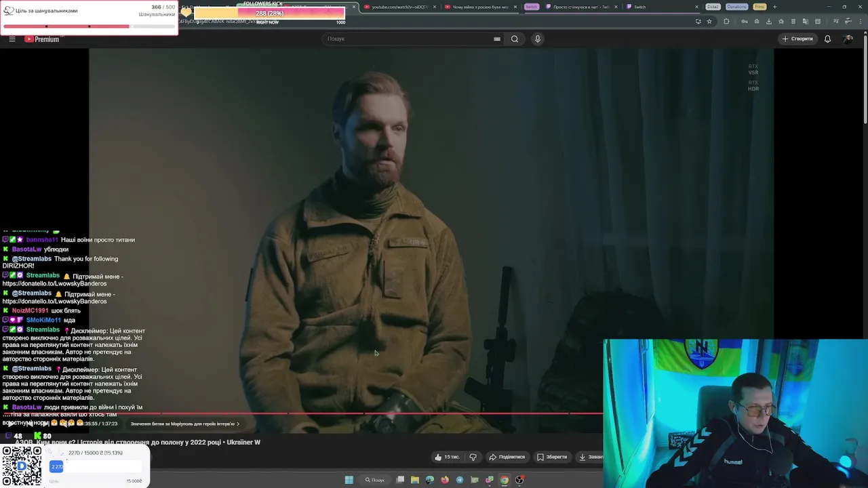Open File Explorer from taskbar
The width and height of the screenshot is (868, 488).
click(x=415, y=480)
